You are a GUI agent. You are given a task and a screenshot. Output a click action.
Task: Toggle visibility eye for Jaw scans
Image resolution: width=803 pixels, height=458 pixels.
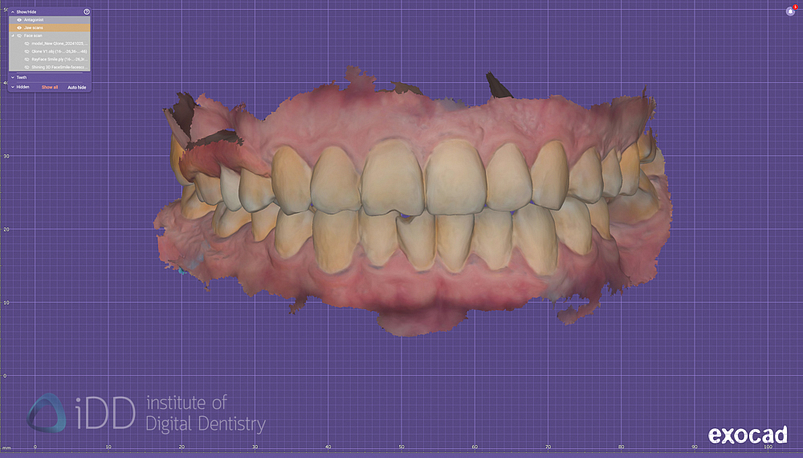pyautogui.click(x=19, y=28)
